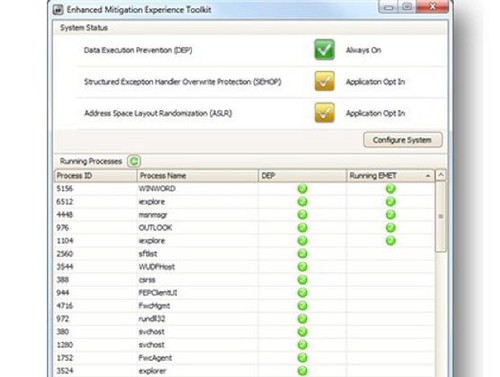This screenshot has height=377, width=500.
Task: Close the Enhanced Mitigation Experience Toolkit window
Action: coord(433,7)
